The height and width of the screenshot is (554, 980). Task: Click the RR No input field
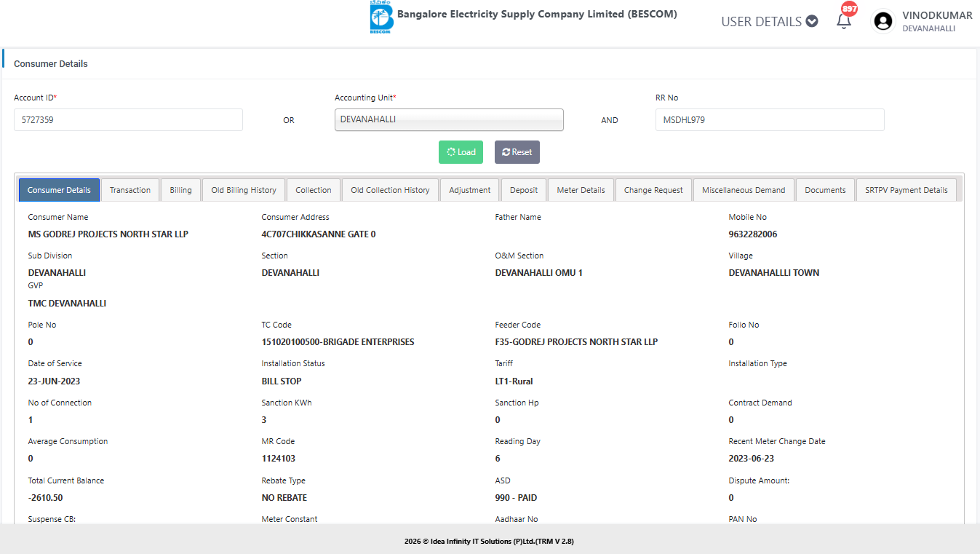(769, 120)
